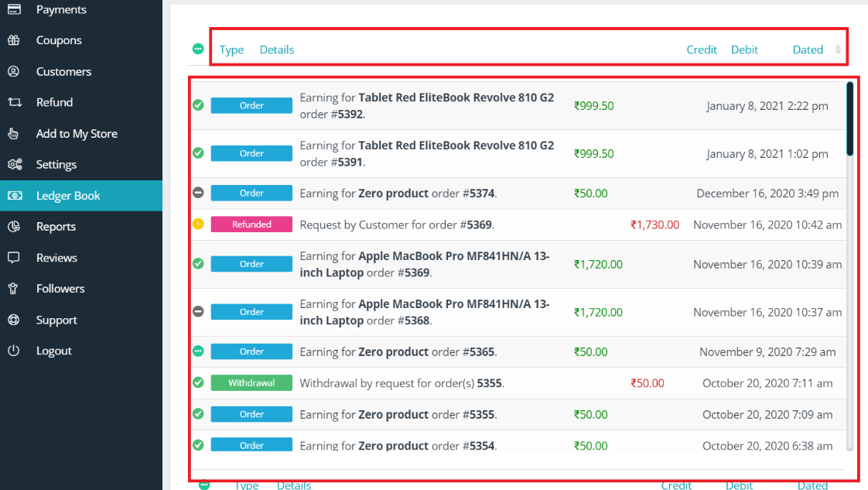The width and height of the screenshot is (868, 490).
Task: Click the Coupons gift icon
Action: tap(14, 40)
